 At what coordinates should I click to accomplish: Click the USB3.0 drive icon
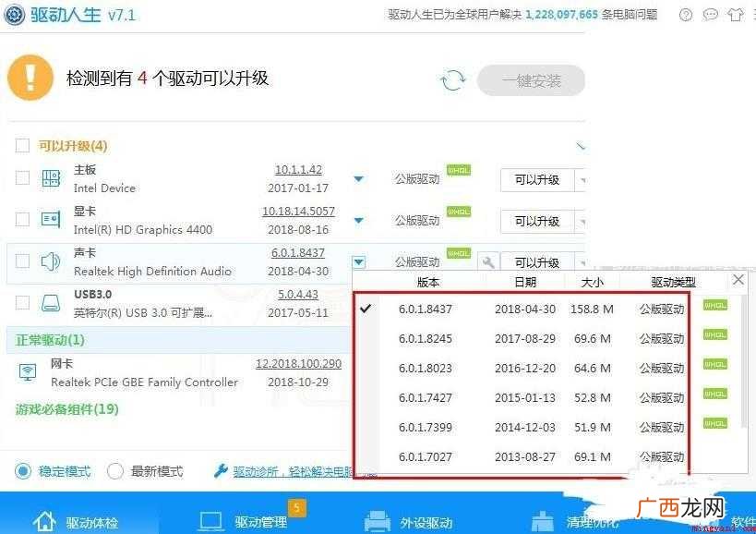pyautogui.click(x=51, y=303)
